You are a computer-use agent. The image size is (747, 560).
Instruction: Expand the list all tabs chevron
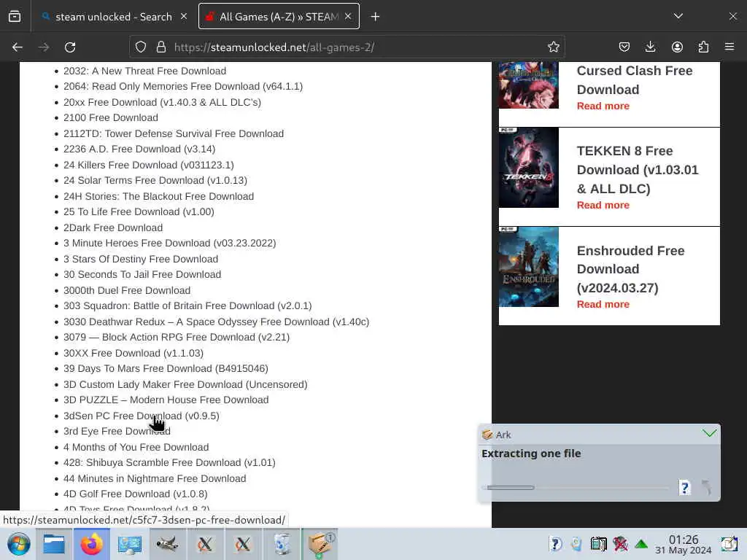pyautogui.click(x=678, y=16)
